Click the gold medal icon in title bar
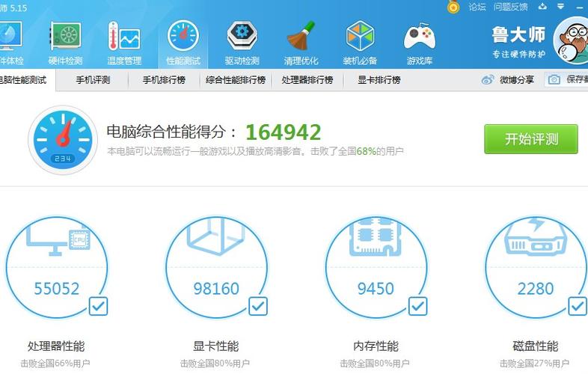This screenshot has width=588, height=374. click(x=453, y=7)
